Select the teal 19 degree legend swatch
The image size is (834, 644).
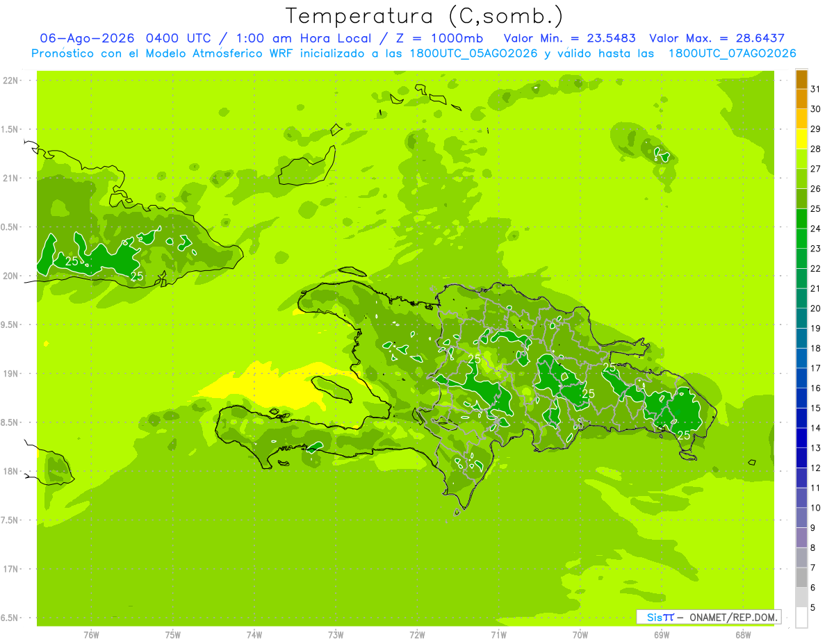pos(801,319)
